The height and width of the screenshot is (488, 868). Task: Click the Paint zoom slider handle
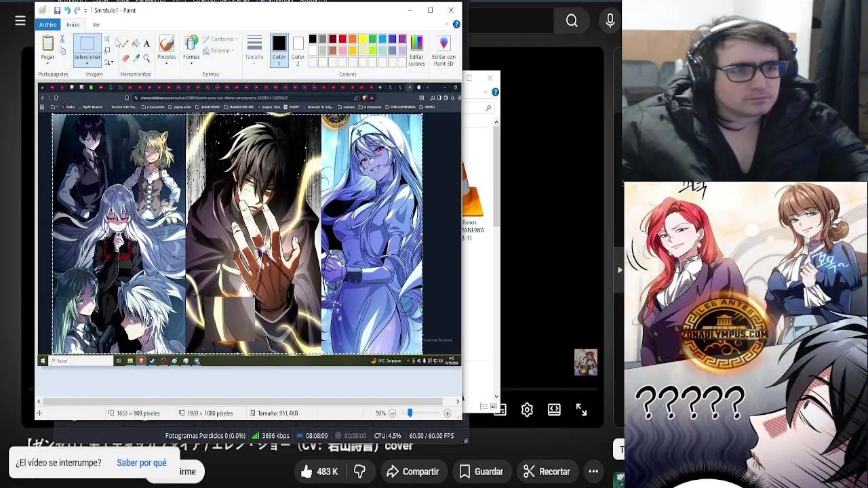pyautogui.click(x=410, y=413)
